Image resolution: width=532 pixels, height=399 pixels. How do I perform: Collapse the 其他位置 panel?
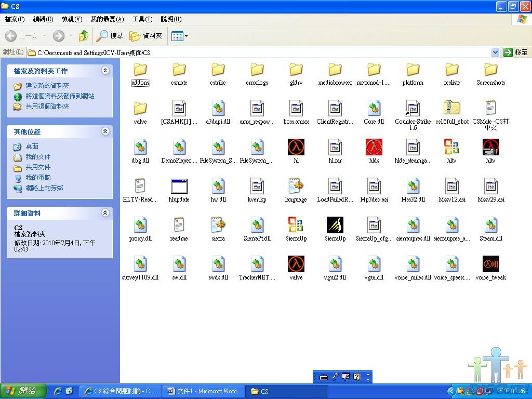click(x=105, y=131)
